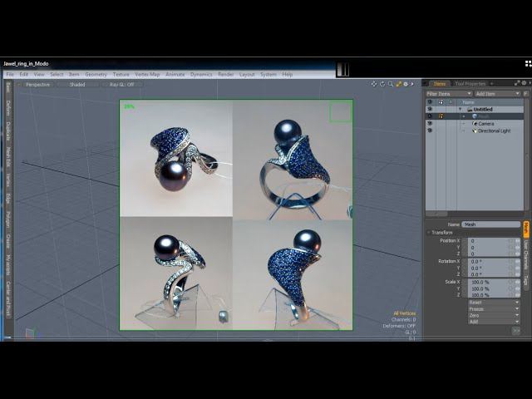Click the four-squares icon at top right

529,63
